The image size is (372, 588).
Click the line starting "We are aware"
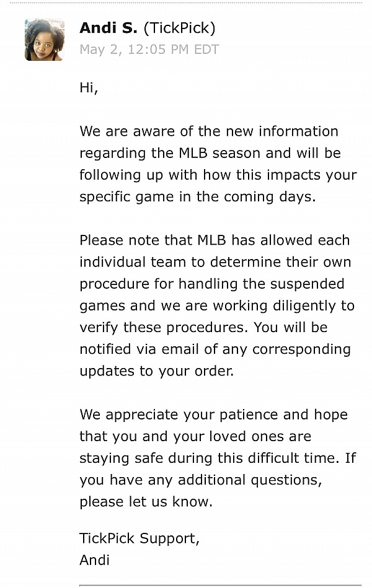208,131
